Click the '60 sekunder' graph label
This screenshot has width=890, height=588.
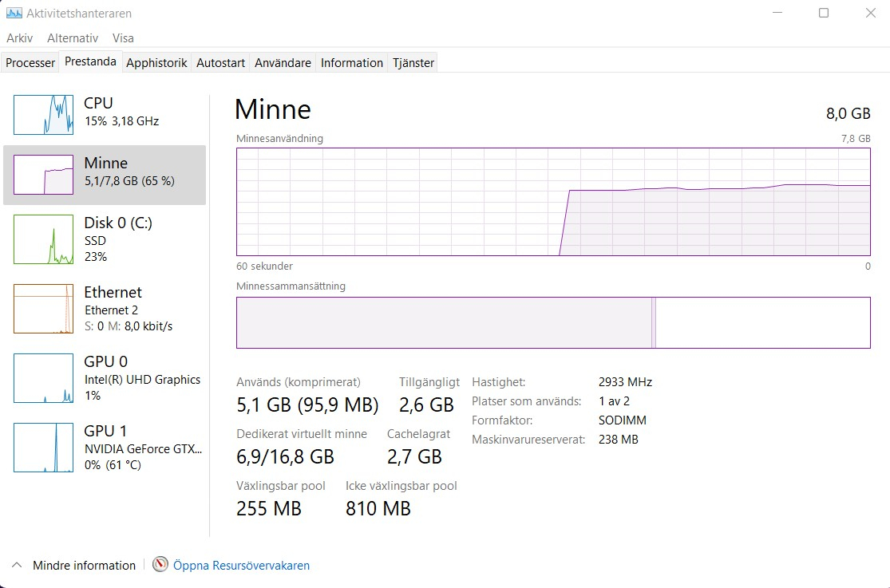point(264,266)
